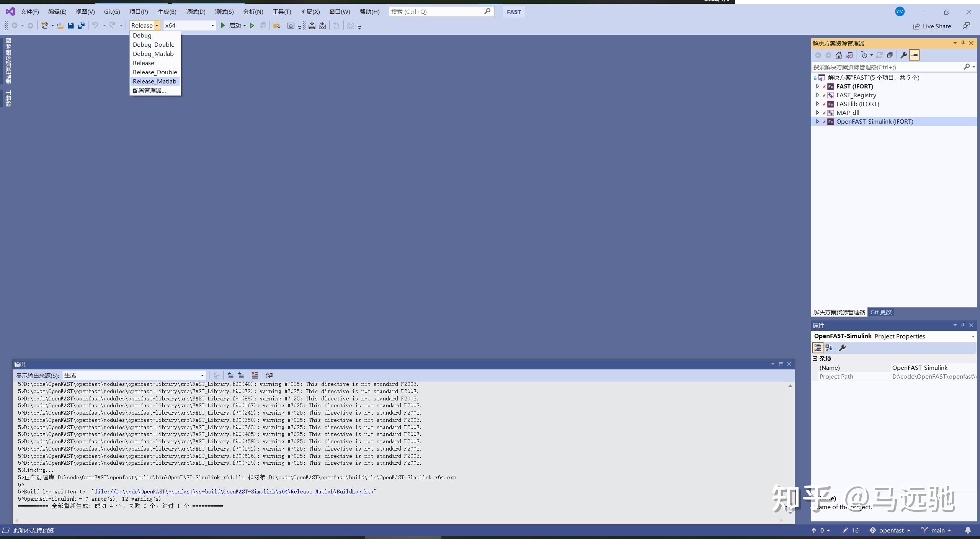Open the 生成(B) Build menu

point(167,12)
